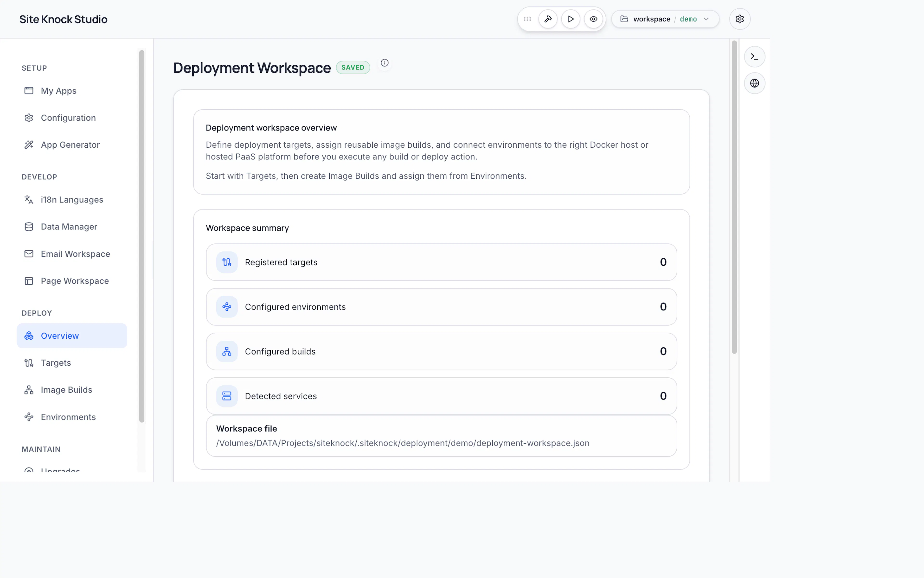Click the Deployment workspace overview heading

click(271, 128)
